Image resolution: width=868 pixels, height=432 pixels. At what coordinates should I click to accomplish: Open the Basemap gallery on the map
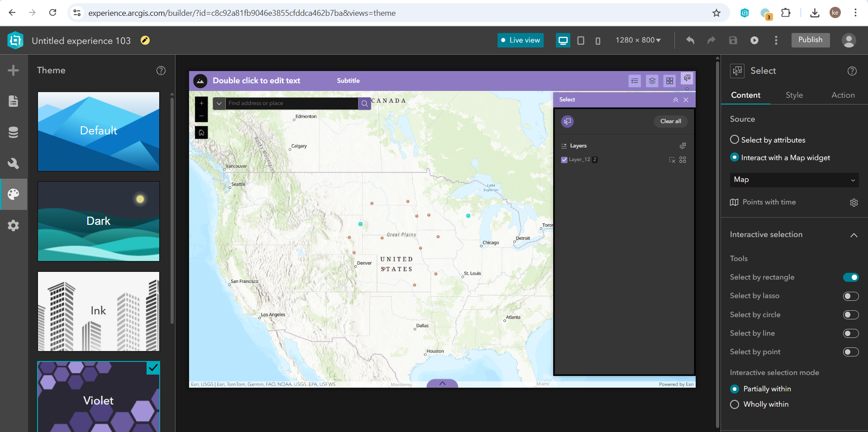pos(669,81)
